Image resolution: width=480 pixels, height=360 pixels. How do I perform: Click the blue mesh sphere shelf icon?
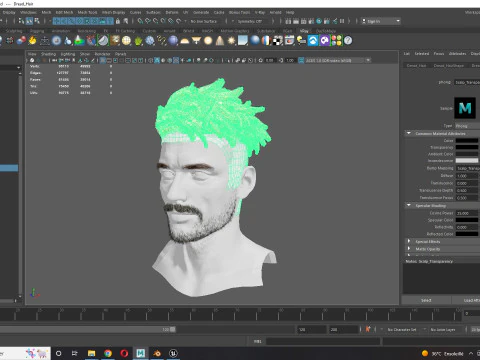coord(150,41)
